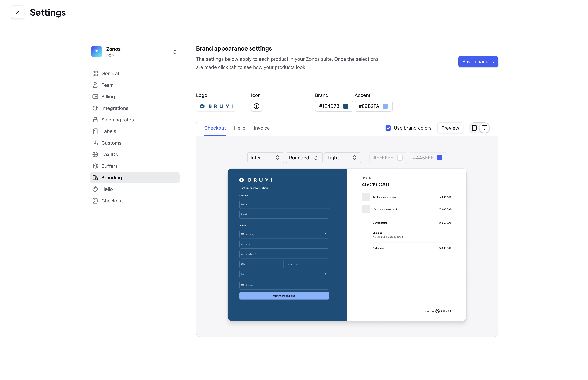Expand the Zonos account selector
Image resolution: width=588 pixels, height=380 pixels.
click(x=175, y=51)
